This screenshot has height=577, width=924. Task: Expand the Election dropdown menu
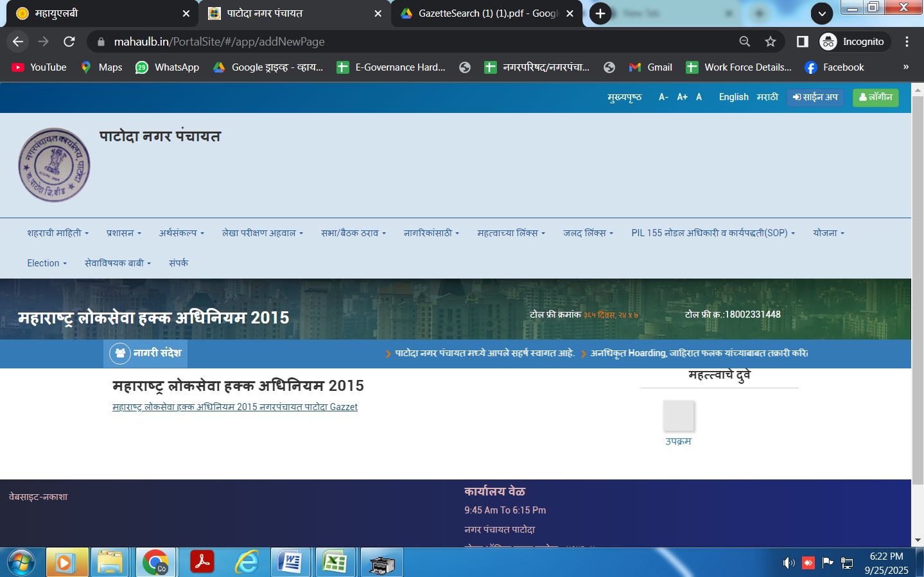click(47, 263)
